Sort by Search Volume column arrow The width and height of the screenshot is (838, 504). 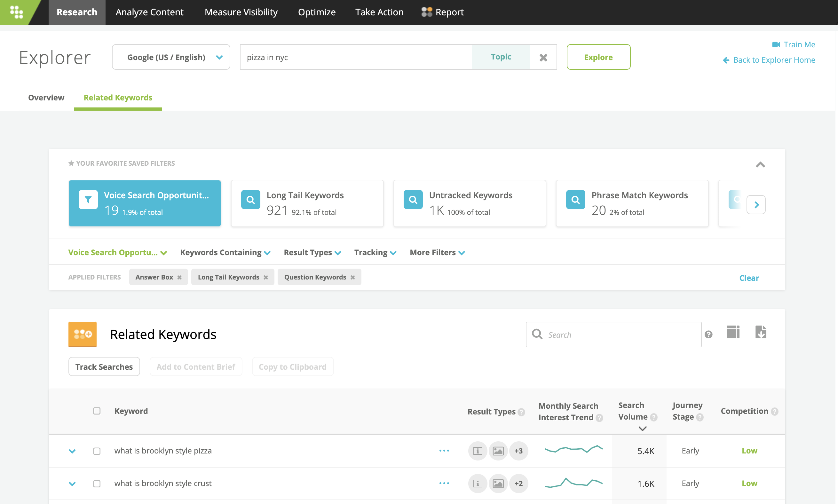pos(642,429)
